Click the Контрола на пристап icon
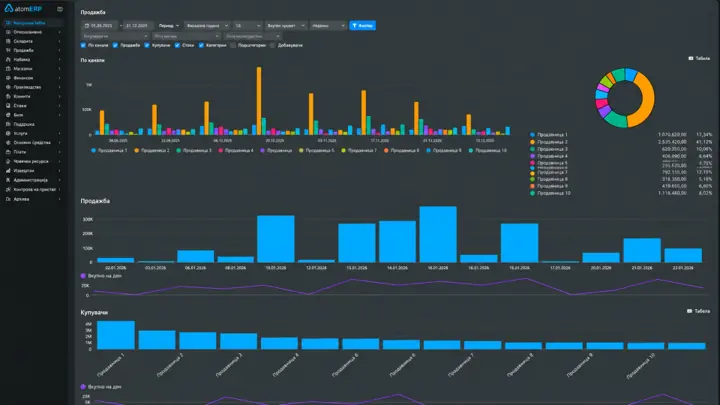Image resolution: width=720 pixels, height=405 pixels. 8,189
